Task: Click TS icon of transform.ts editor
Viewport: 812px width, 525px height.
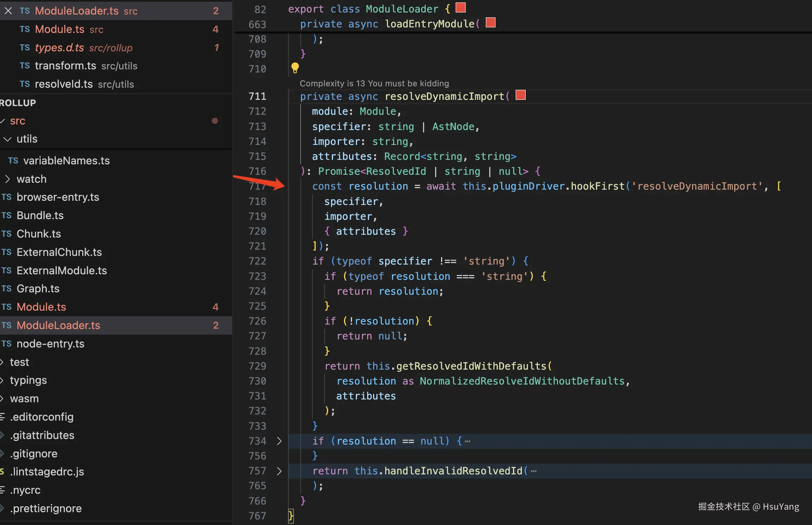Action: click(25, 66)
